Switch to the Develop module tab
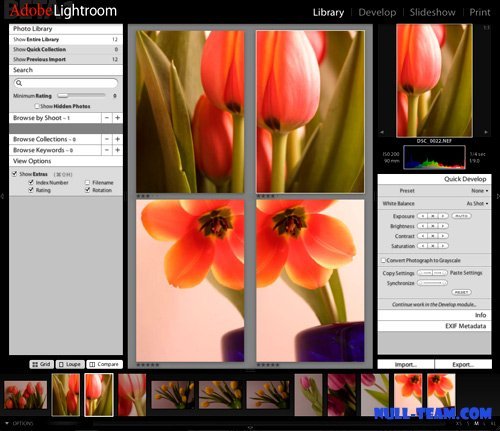500x431 pixels. pyautogui.click(x=377, y=12)
